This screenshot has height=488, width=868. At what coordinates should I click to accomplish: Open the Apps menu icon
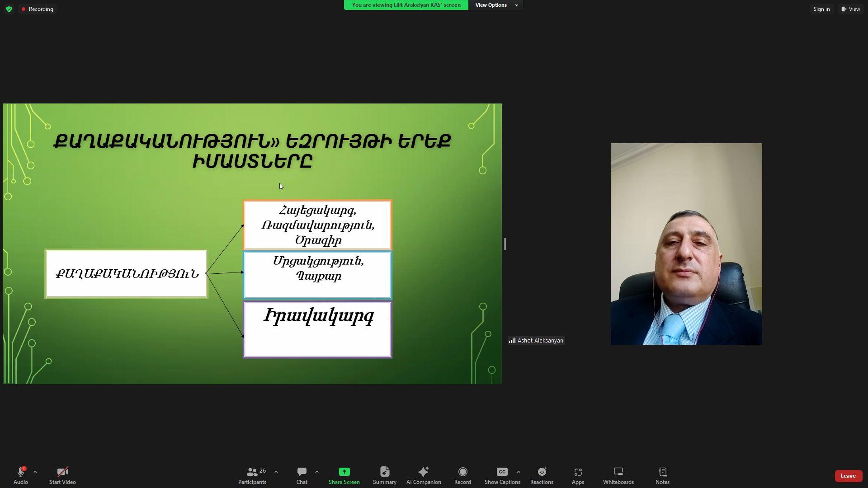pos(578,475)
